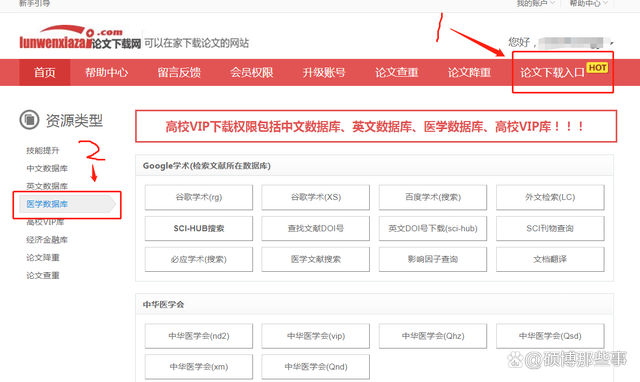Click the 中华医学会(Qsd) button
The width and height of the screenshot is (640, 382).
coord(550,336)
